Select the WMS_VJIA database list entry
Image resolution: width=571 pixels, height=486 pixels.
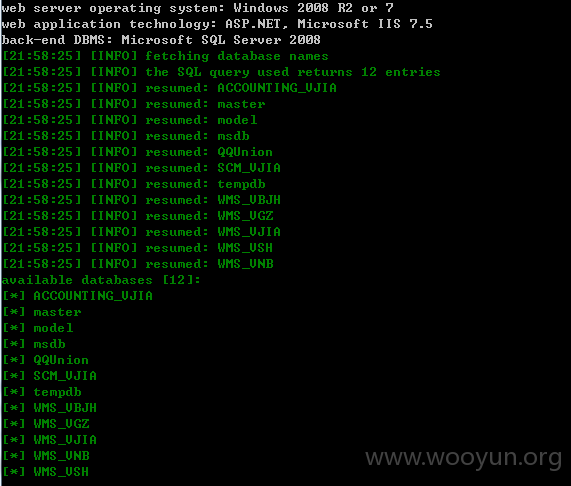(50, 440)
